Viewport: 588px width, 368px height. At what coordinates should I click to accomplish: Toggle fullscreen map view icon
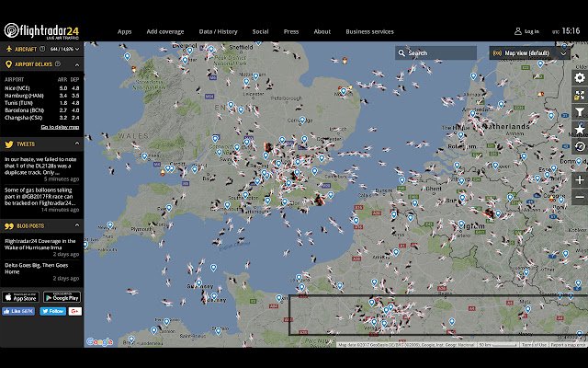coord(580,95)
